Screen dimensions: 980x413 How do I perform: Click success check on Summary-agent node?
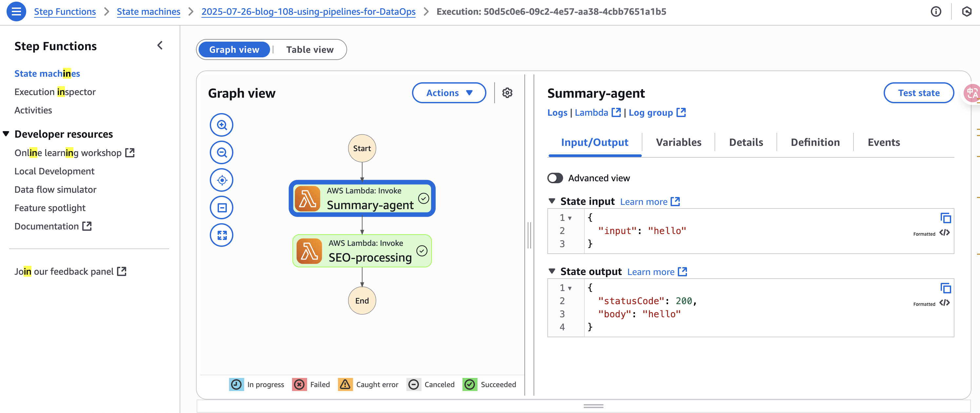[423, 199]
